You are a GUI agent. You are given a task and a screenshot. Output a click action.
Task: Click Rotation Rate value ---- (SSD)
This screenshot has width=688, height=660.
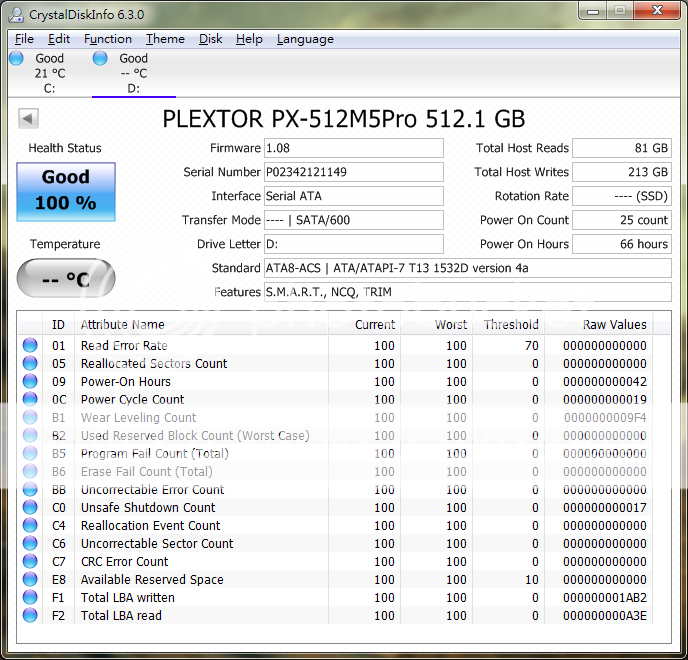[x=622, y=196]
